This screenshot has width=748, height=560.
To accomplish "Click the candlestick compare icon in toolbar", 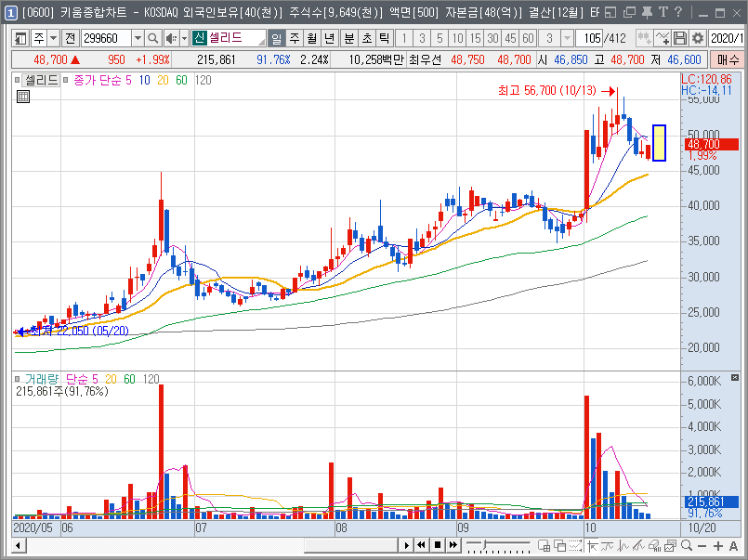I will pos(645,38).
